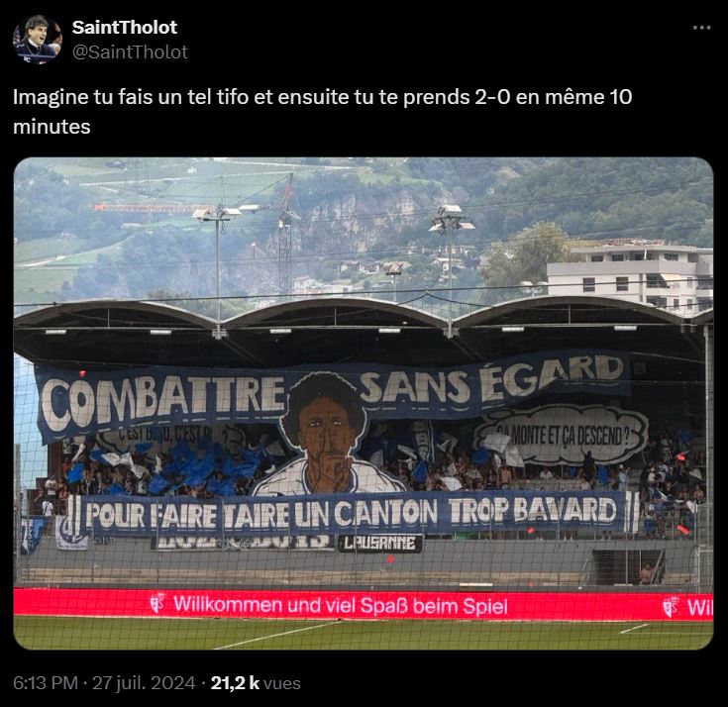Select the tweet text about the tifo

click(x=322, y=112)
